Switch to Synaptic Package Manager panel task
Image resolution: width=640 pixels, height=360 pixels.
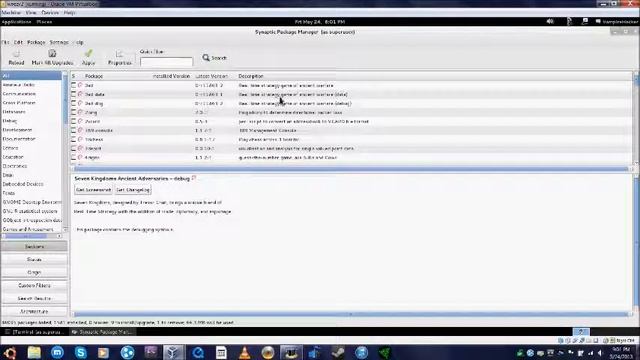coord(102,332)
